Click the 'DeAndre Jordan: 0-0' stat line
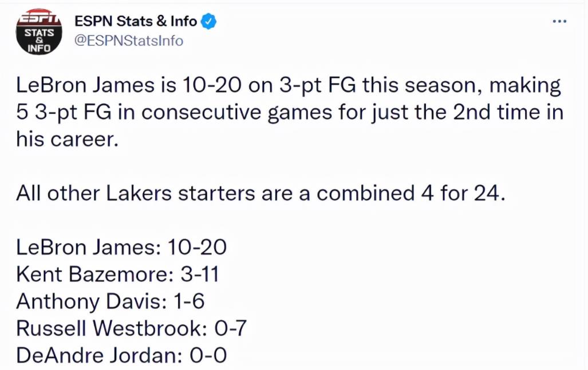This screenshot has width=588, height=370. (x=121, y=355)
